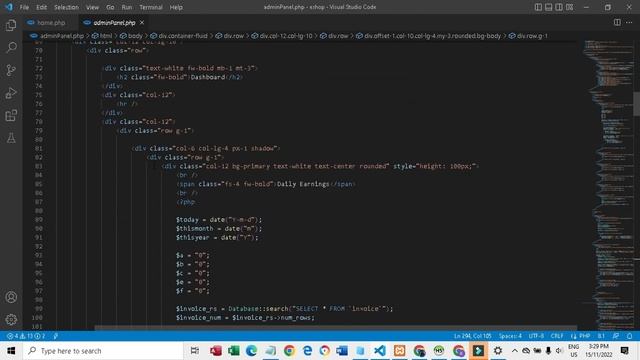Change the UTF-8 encoding
This screenshot has width=640, height=360.
[x=536, y=336]
